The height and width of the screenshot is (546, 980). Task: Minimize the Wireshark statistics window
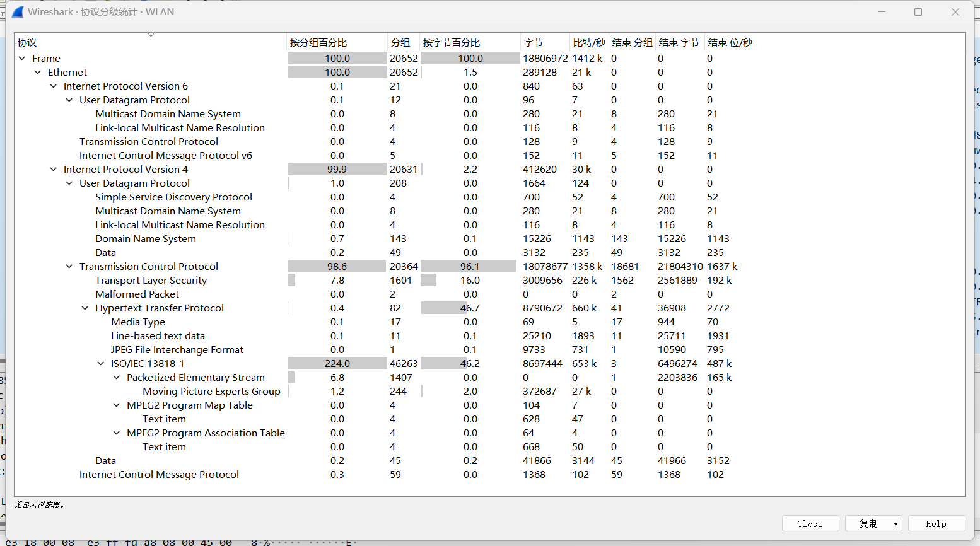[882, 11]
